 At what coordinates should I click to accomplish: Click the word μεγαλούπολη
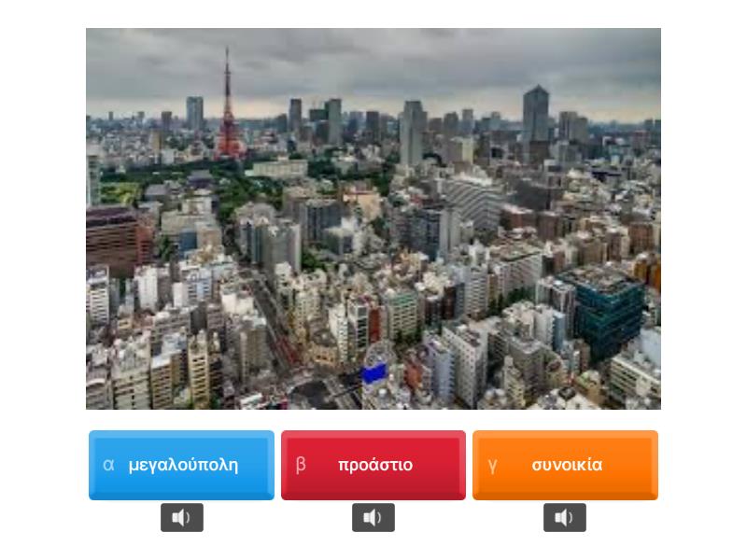click(x=183, y=465)
